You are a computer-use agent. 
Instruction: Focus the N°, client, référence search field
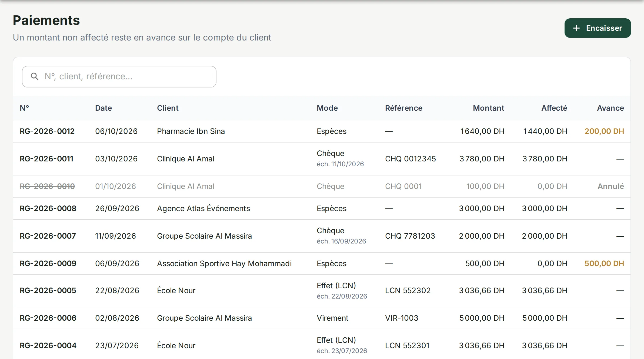(x=119, y=77)
